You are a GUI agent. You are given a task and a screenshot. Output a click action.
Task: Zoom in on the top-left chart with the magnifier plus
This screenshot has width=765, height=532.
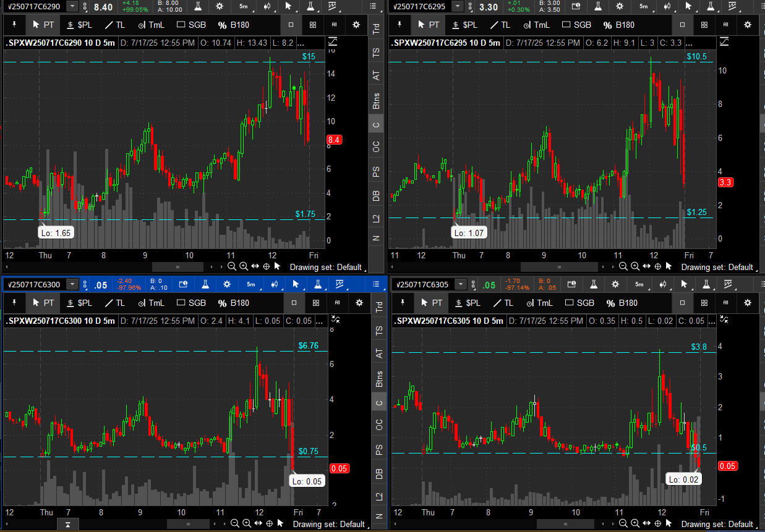point(244,266)
